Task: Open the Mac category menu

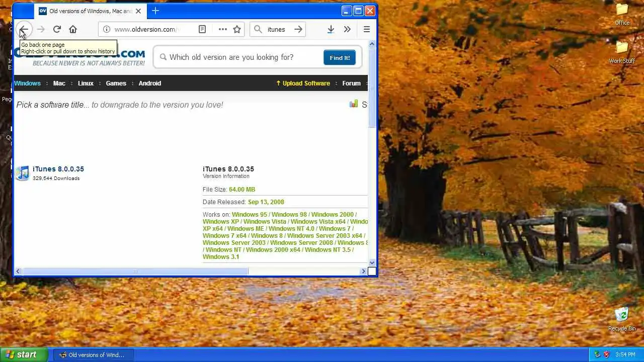Action: click(x=59, y=83)
